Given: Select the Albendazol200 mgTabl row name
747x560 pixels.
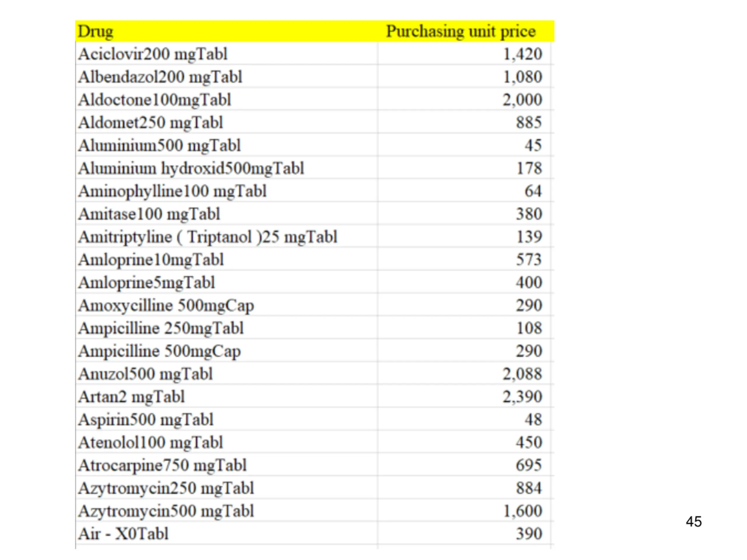Looking at the screenshot, I should (160, 77).
